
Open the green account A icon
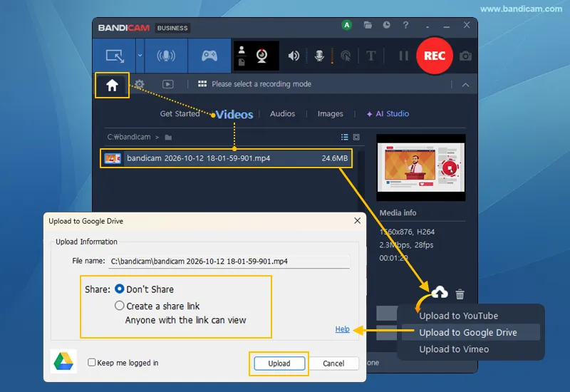click(x=347, y=25)
